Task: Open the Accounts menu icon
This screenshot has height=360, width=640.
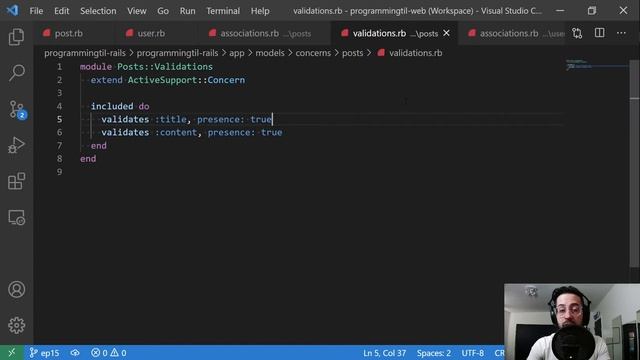Action: point(16,289)
